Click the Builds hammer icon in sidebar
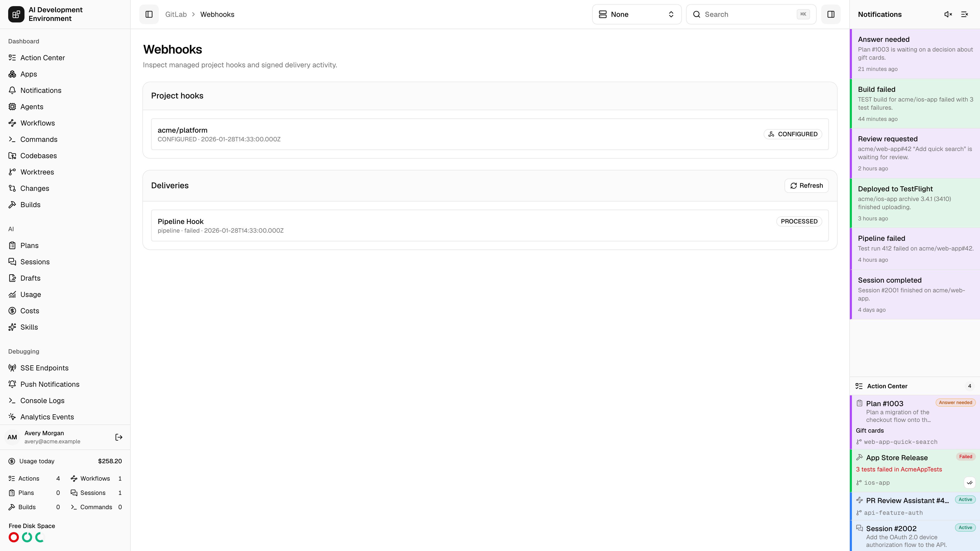Viewport: 980px width, 551px height. tap(12, 205)
